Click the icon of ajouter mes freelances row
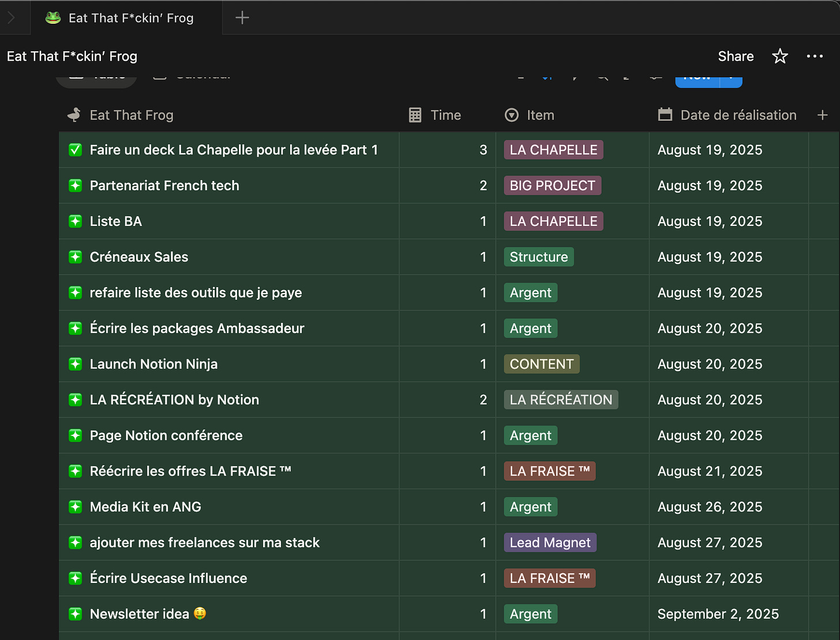The height and width of the screenshot is (640, 840). point(75,543)
